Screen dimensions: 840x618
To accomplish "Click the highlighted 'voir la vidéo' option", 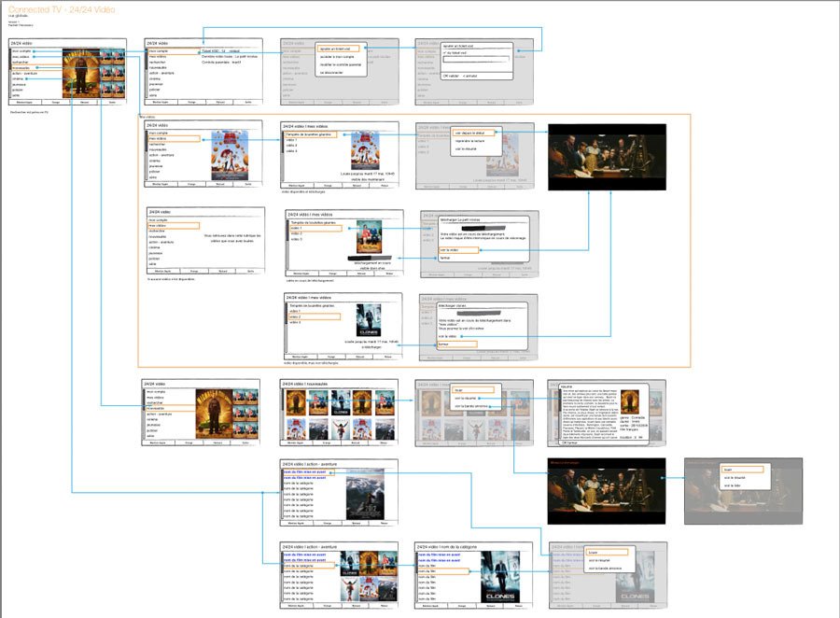I will click(457, 250).
